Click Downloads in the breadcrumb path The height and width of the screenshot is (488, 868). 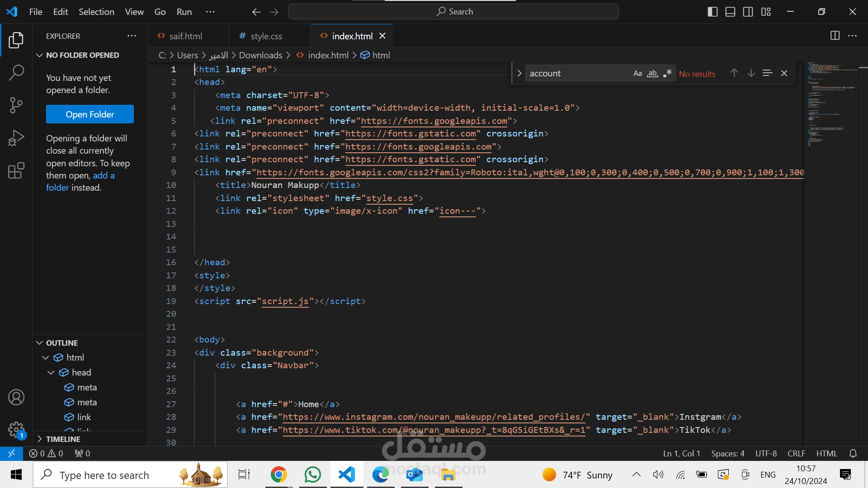point(260,55)
